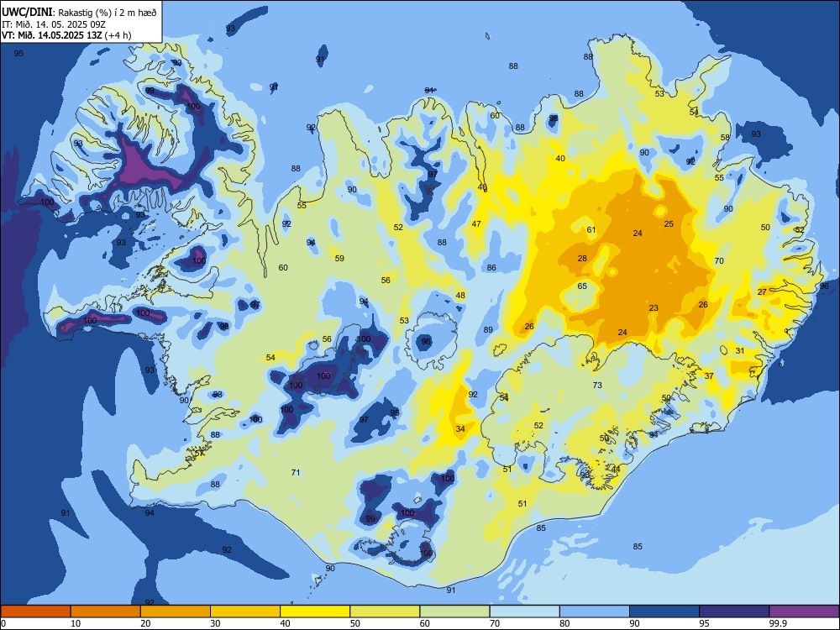Click the humidity value 27 near the east coast

[x=762, y=292]
